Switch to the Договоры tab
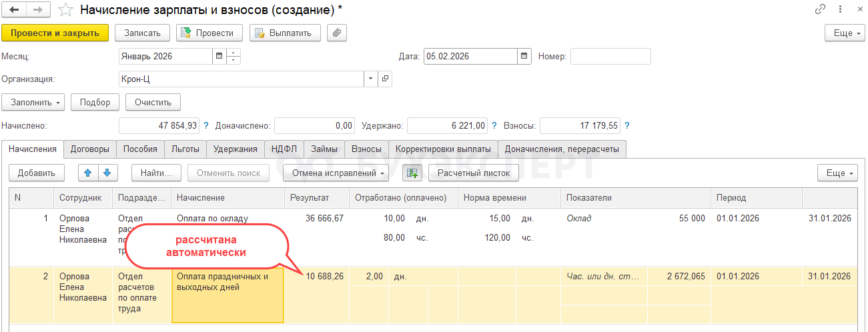Image resolution: width=868 pixels, height=332 pixels. tap(90, 149)
